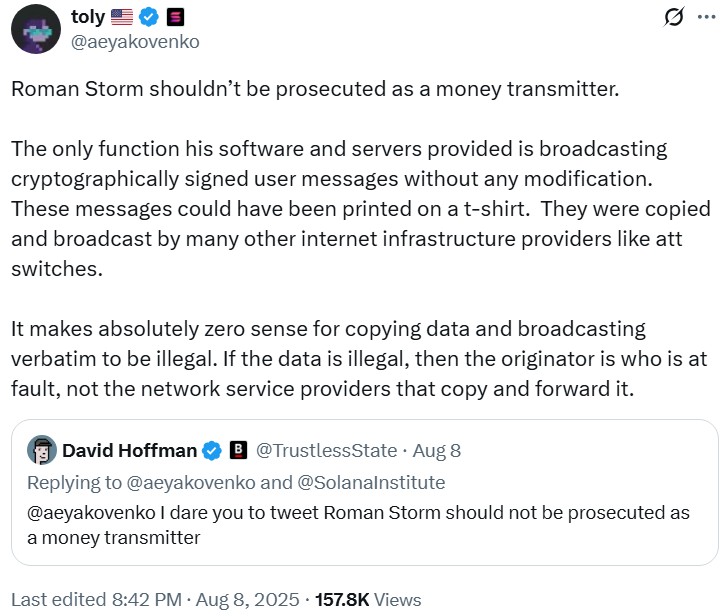
Task: Open the Grok explain-post icon
Action: coord(674,17)
